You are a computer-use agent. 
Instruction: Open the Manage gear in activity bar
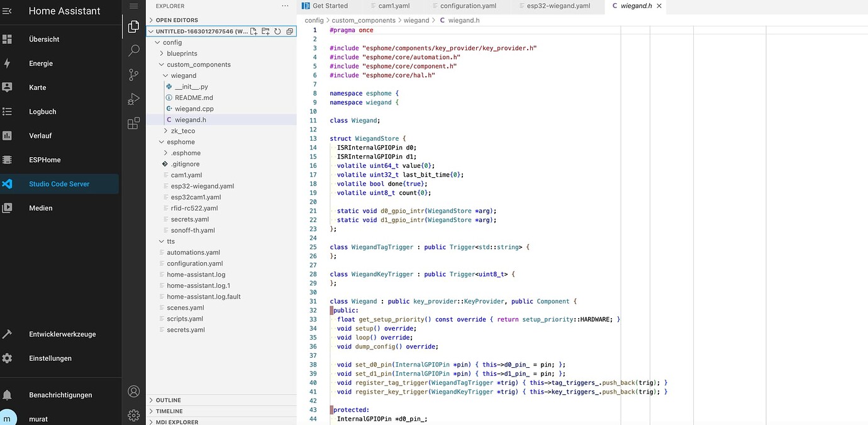point(133,415)
